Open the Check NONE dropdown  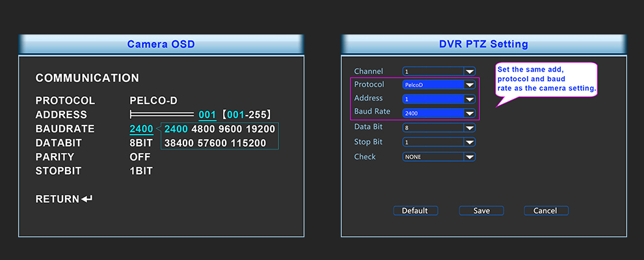tap(469, 157)
